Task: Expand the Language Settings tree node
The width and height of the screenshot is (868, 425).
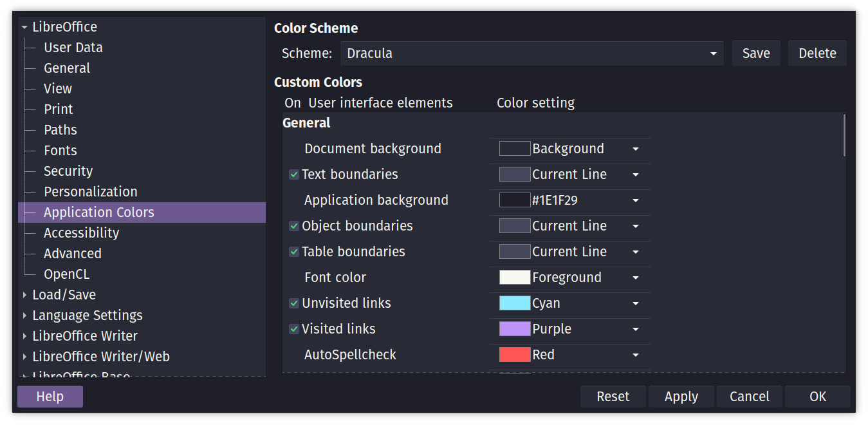Action: 24,316
